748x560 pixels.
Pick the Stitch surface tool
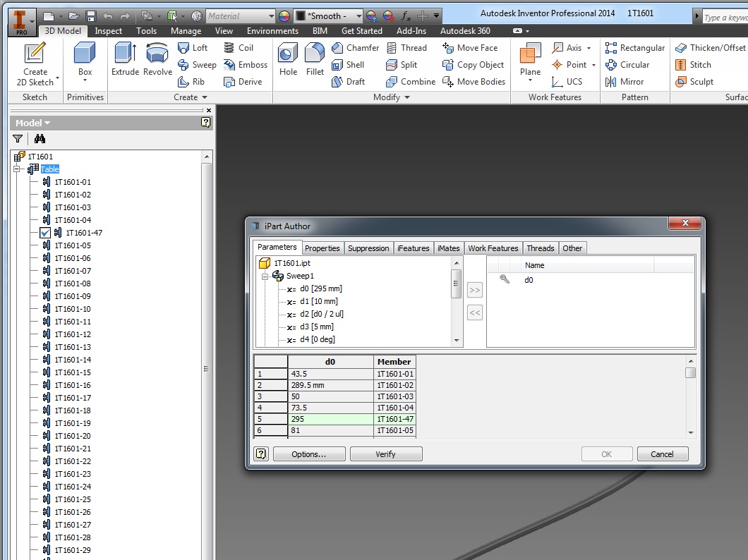click(693, 65)
